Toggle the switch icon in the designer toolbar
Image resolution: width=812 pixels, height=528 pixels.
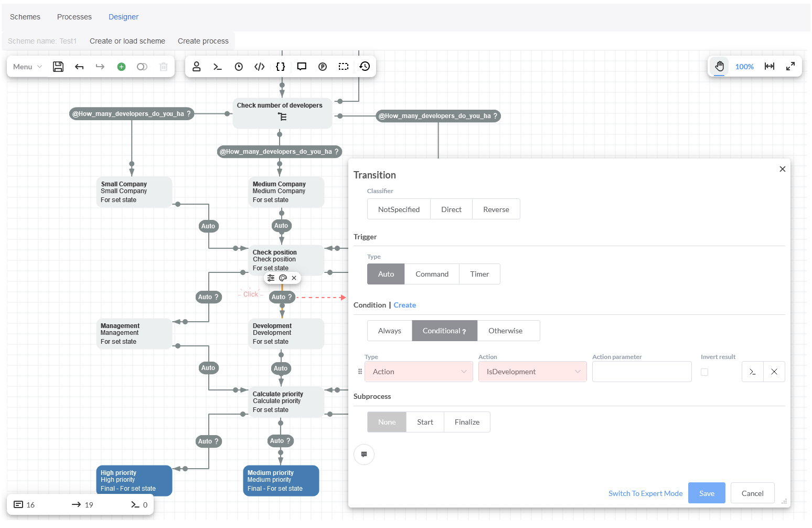tap(142, 67)
